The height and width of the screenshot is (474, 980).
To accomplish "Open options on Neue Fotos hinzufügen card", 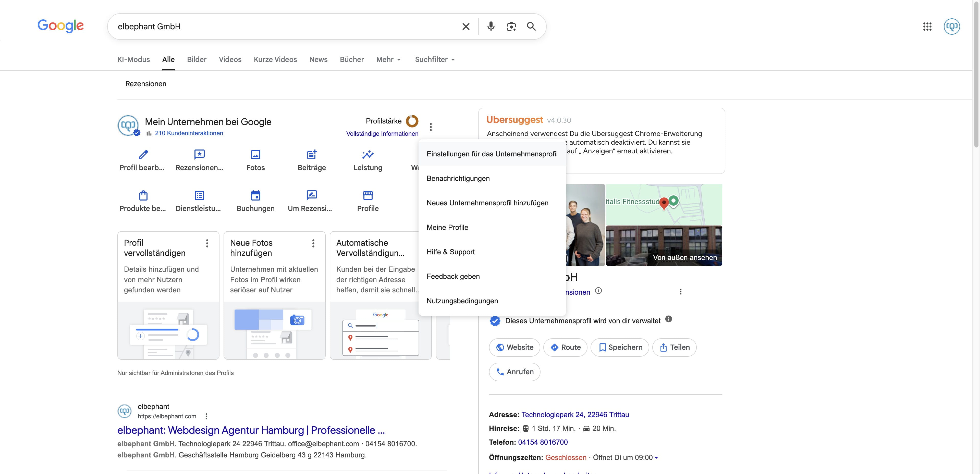I will pos(313,243).
